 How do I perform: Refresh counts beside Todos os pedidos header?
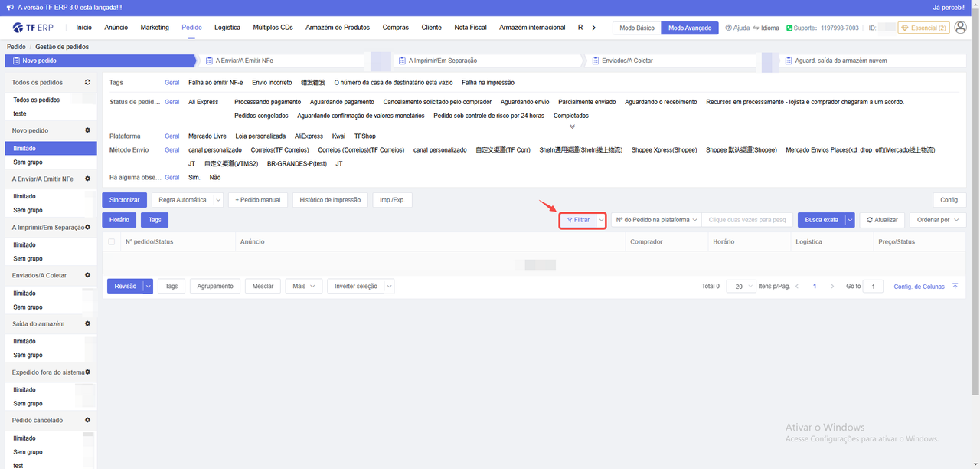tap(87, 82)
